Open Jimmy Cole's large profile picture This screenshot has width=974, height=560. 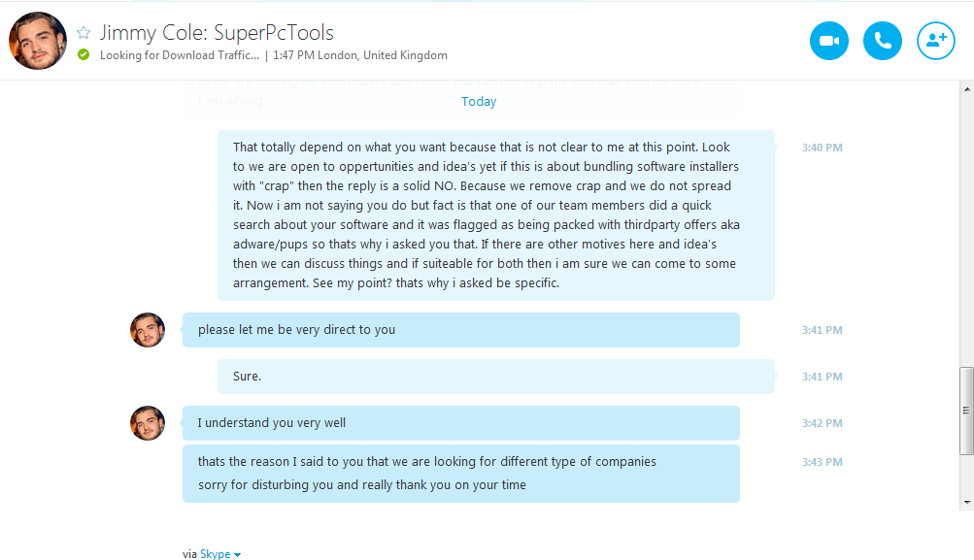tap(38, 41)
